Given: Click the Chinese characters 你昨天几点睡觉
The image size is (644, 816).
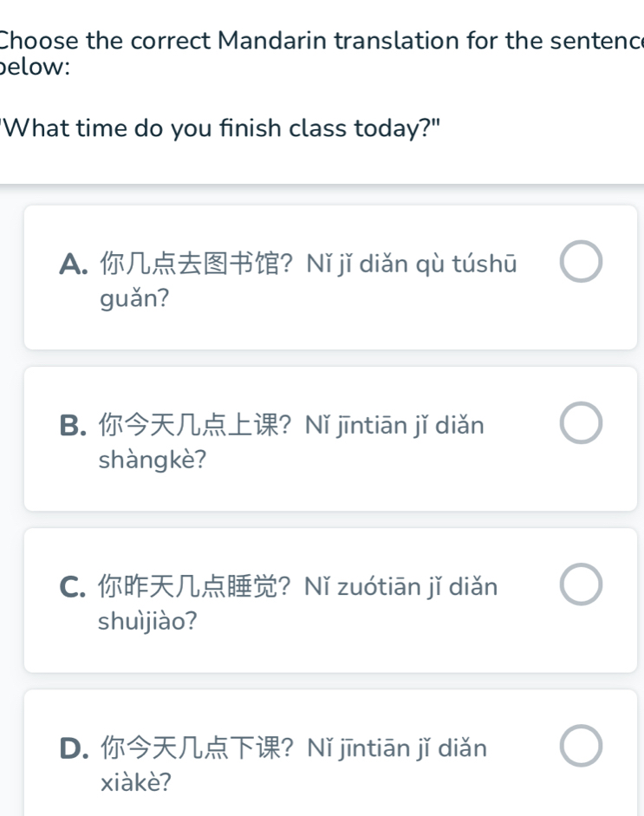Looking at the screenshot, I should point(189,586).
